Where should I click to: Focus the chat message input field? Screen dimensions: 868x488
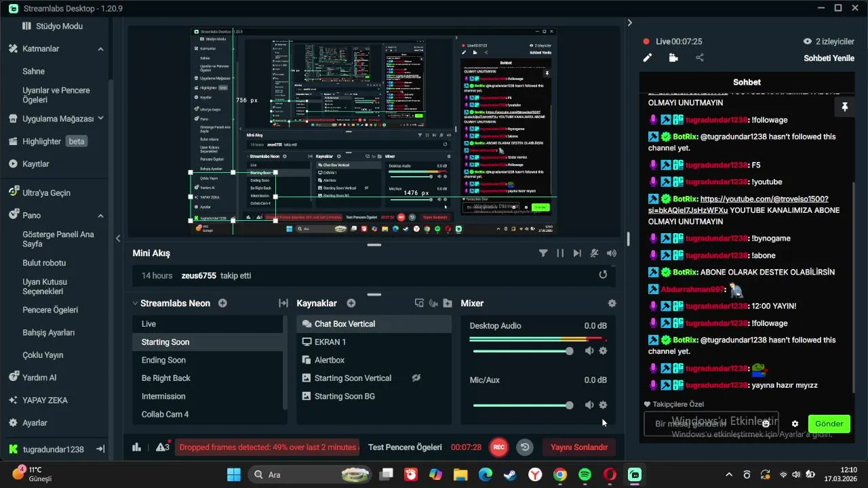pos(711,424)
